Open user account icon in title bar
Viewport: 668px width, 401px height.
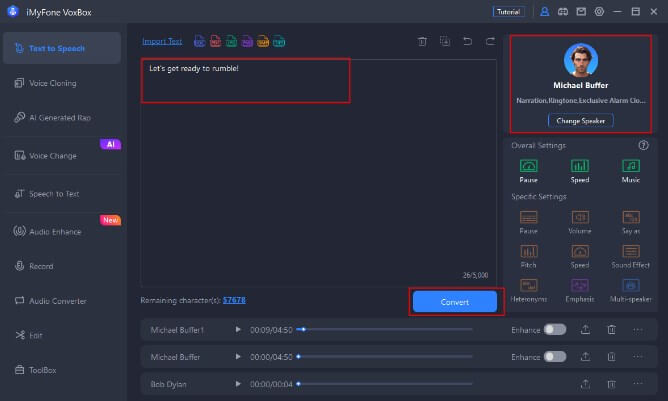click(x=544, y=12)
